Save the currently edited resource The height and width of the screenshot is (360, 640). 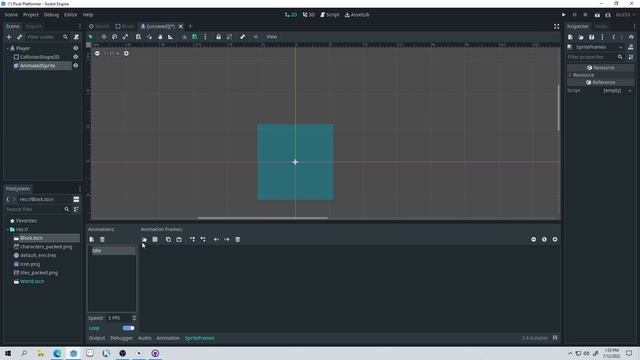click(x=591, y=37)
